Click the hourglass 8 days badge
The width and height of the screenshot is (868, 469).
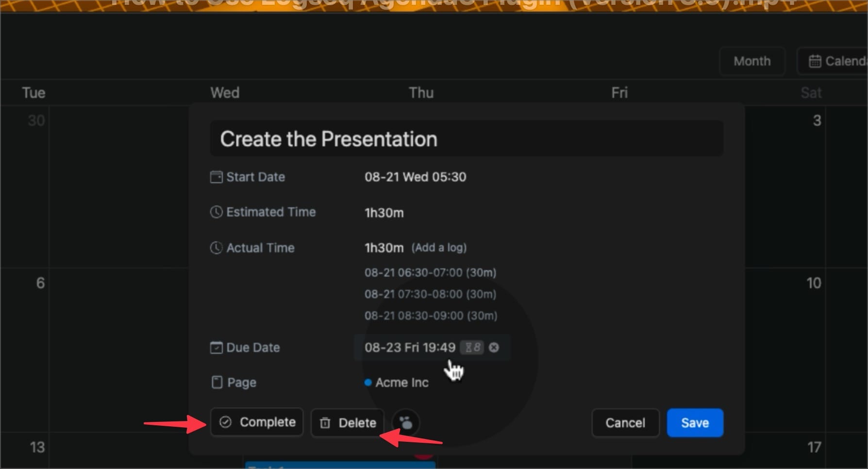472,348
